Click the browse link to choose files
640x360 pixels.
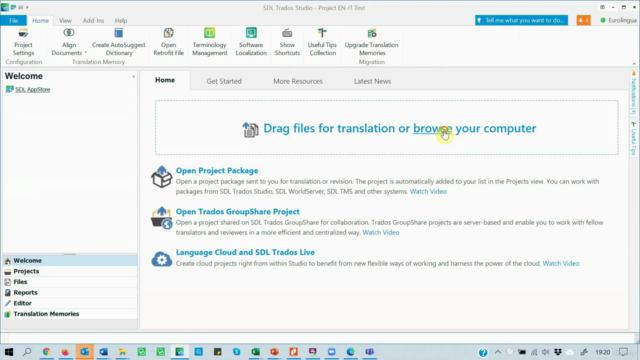point(433,128)
